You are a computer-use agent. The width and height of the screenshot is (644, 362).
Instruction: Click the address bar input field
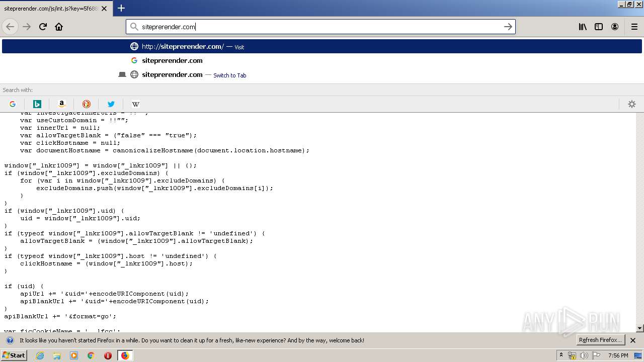click(x=320, y=27)
